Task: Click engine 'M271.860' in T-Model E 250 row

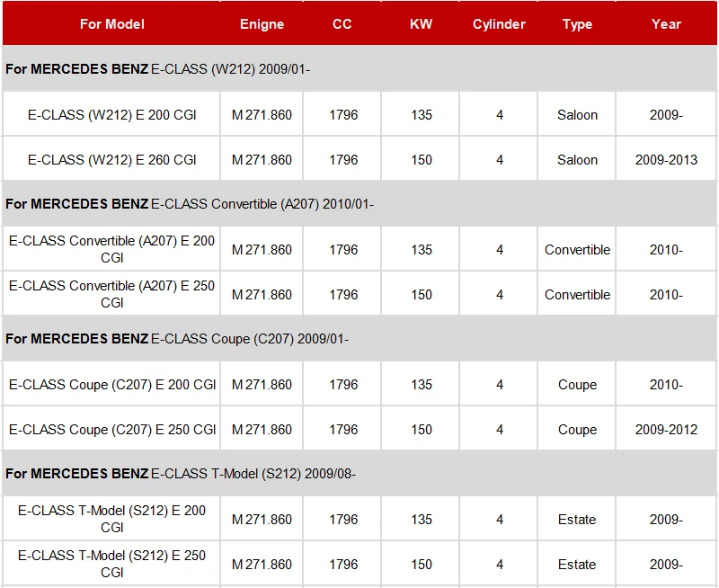Action: (x=262, y=564)
